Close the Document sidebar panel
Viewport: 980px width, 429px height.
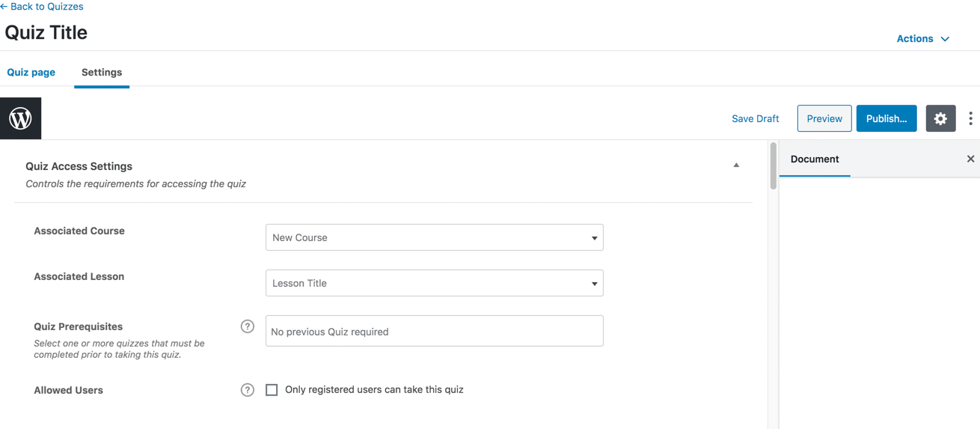tap(970, 159)
